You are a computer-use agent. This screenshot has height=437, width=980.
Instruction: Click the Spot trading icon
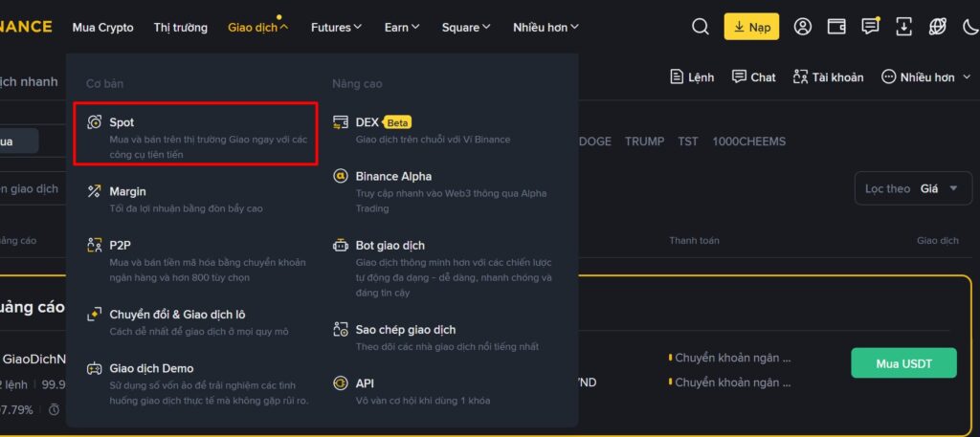point(94,122)
